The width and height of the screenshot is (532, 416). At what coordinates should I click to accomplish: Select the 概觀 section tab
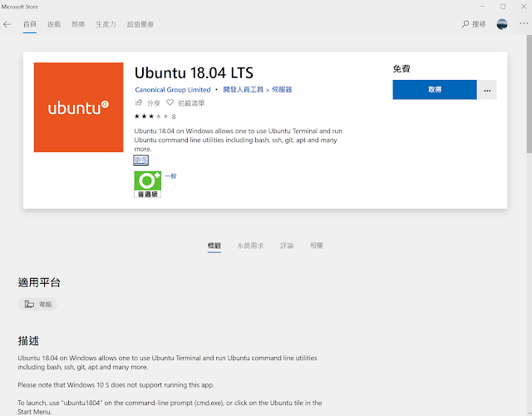point(214,245)
